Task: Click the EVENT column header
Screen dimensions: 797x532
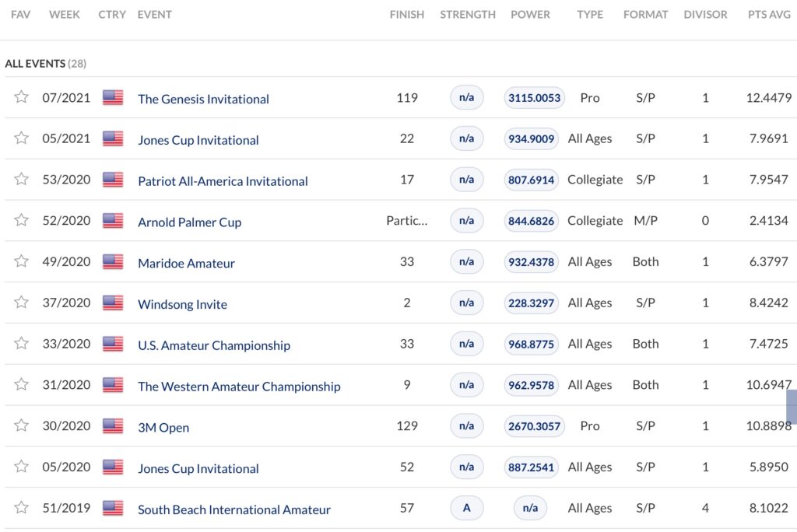Action: point(154,15)
